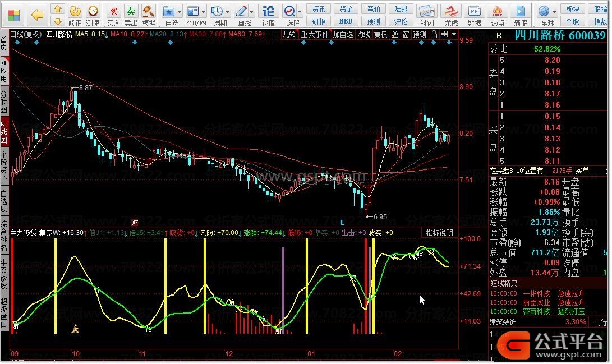The width and height of the screenshot is (612, 364).
Task: Click the 竞价 auction button
Action: click(374, 9)
